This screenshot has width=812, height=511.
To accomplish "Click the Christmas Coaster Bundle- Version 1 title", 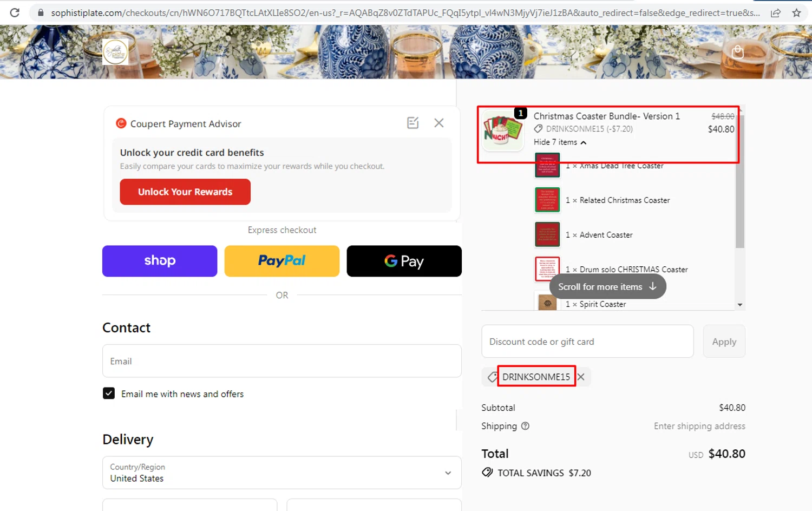I will click(607, 116).
